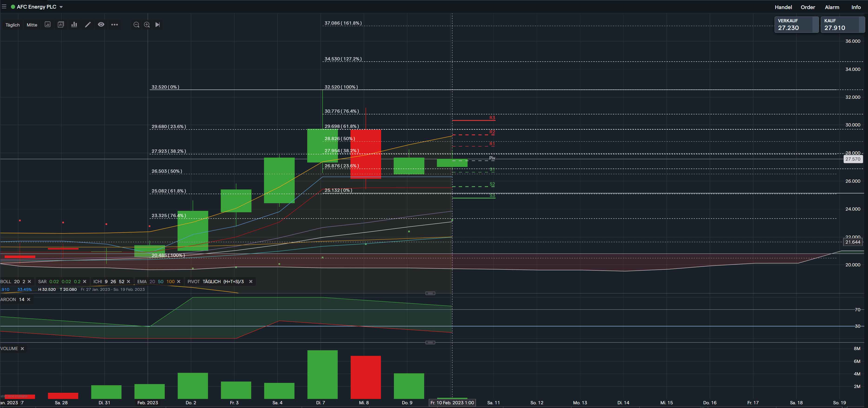This screenshot has width=868, height=408.
Task: Click the VERKAUF 27.230 sell button
Action: pyautogui.click(x=796, y=25)
